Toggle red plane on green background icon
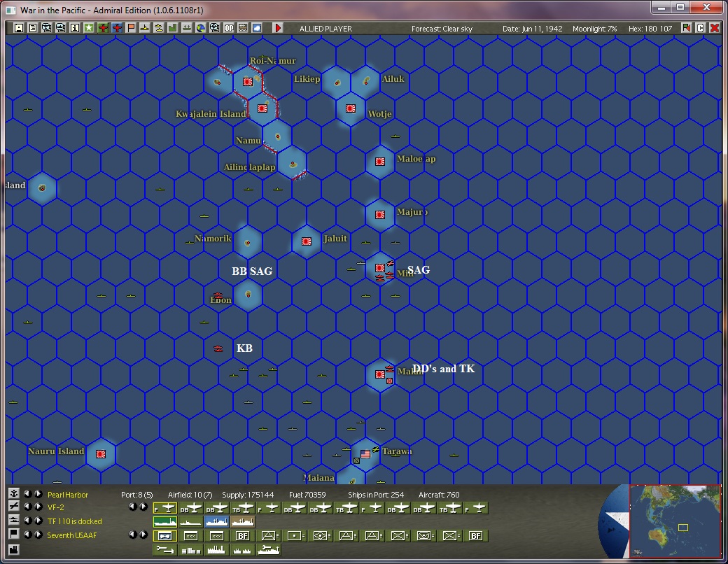Screen dimensions: 728x564 (103, 28)
